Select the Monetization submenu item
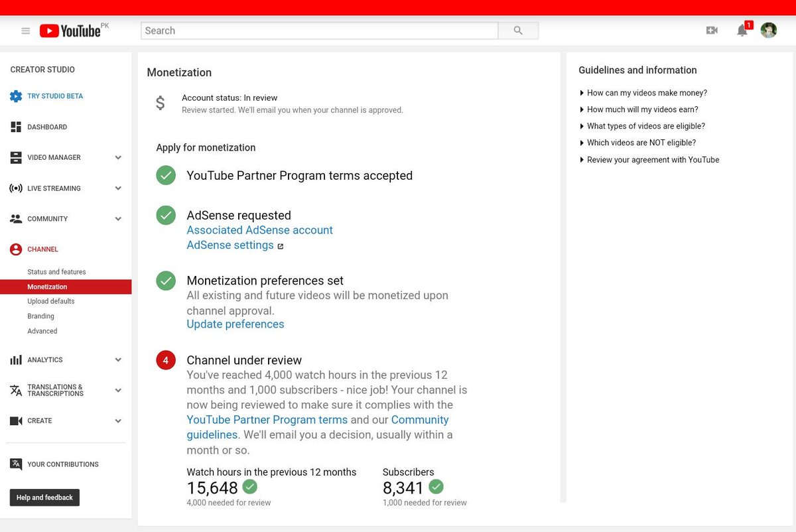This screenshot has width=796, height=532. point(66,287)
